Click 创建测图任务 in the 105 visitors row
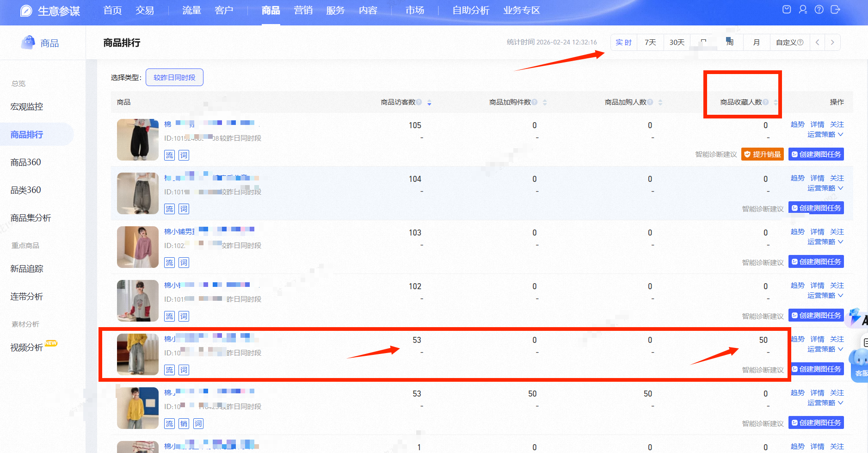868x453 pixels. pos(816,154)
